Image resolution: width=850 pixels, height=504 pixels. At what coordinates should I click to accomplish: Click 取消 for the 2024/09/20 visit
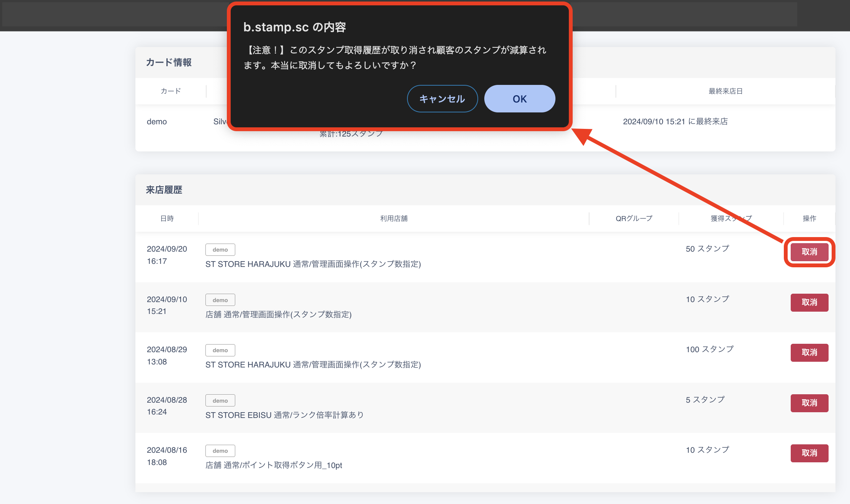[809, 252]
